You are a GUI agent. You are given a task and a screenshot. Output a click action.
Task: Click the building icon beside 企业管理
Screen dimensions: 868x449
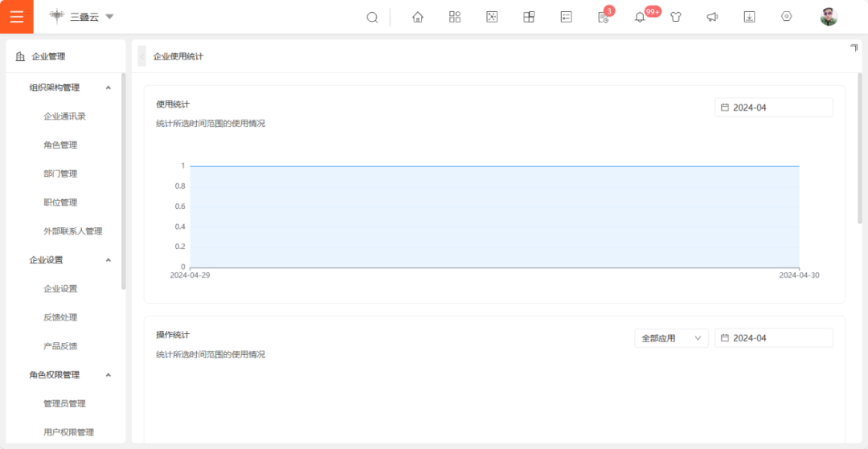pos(20,56)
